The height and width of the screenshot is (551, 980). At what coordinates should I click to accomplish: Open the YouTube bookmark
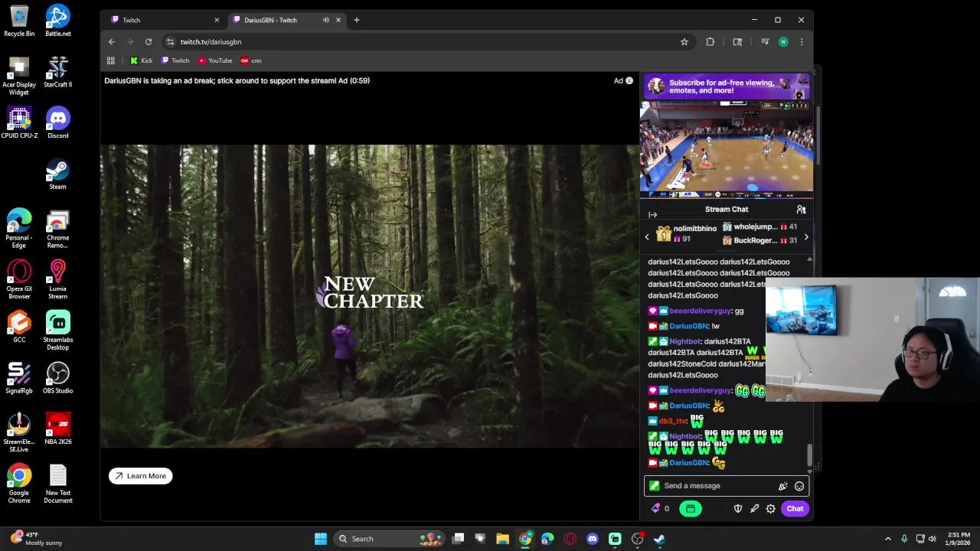click(215, 60)
